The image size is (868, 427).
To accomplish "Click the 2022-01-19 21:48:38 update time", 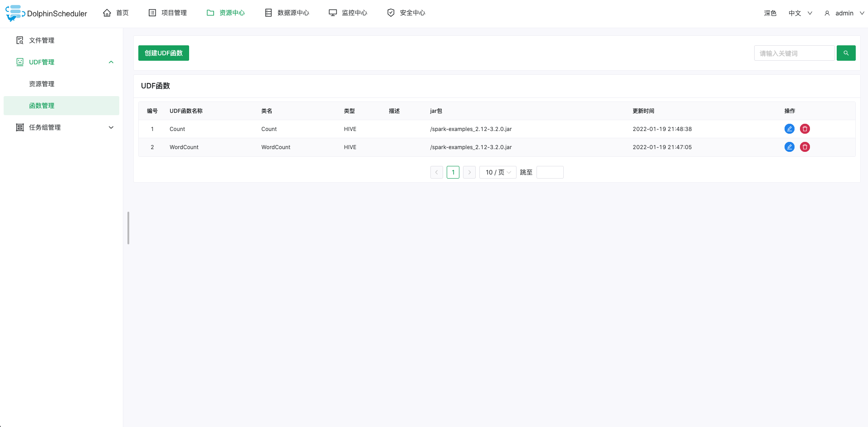I will pos(662,129).
